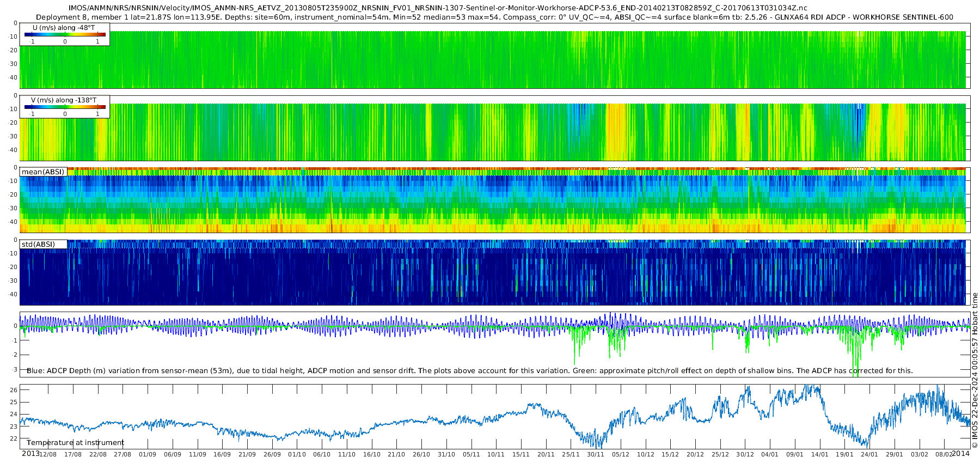The height and width of the screenshot is (463, 980).
Task: Click the 30/11 date tick label
Action: point(596,454)
